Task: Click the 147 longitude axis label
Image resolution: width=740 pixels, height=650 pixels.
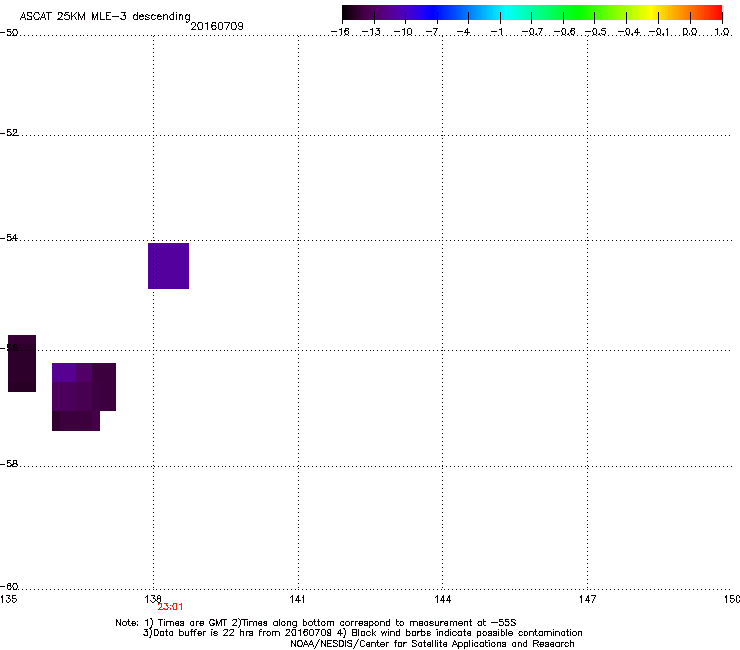Action: [x=587, y=599]
